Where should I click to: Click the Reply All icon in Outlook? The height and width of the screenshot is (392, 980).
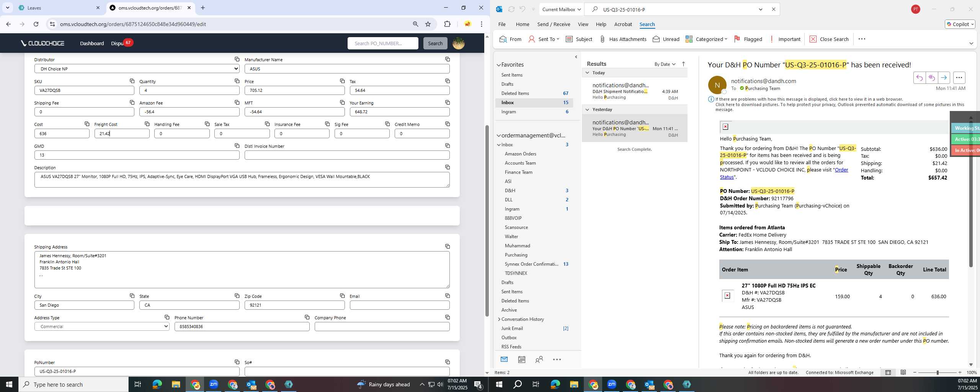[931, 78]
